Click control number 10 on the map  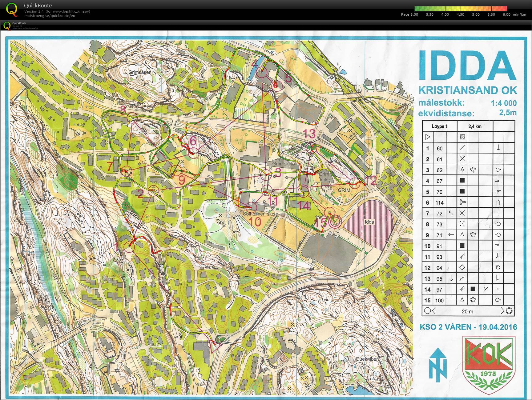[255, 222]
